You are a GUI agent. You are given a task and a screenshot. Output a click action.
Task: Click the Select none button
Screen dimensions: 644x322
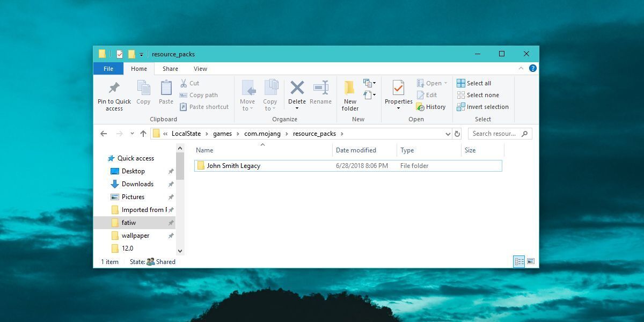(478, 94)
